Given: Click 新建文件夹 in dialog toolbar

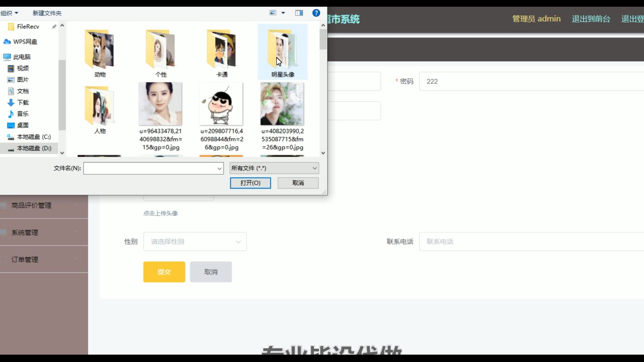Looking at the screenshot, I should (47, 13).
